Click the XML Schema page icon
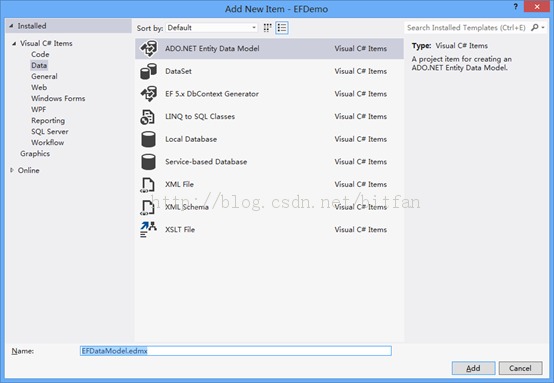 (148, 207)
